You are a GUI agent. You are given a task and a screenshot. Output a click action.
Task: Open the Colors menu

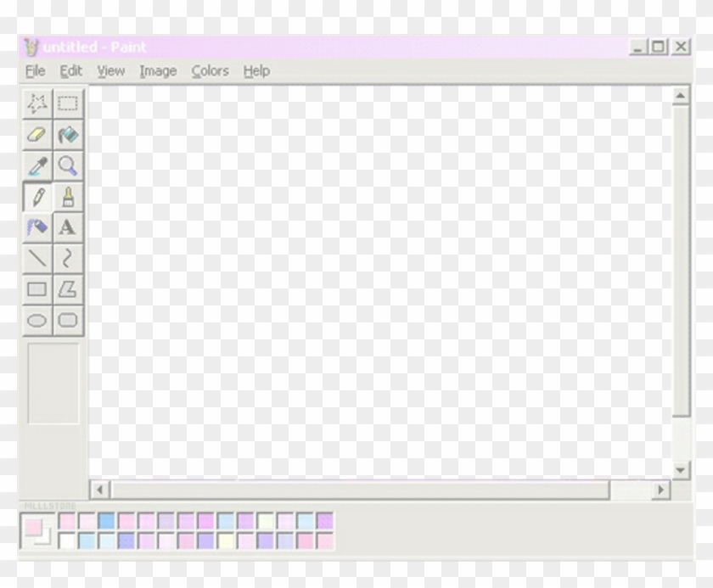click(x=210, y=71)
